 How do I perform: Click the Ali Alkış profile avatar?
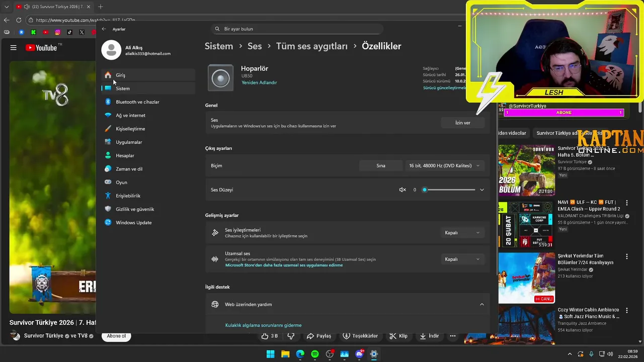click(111, 50)
